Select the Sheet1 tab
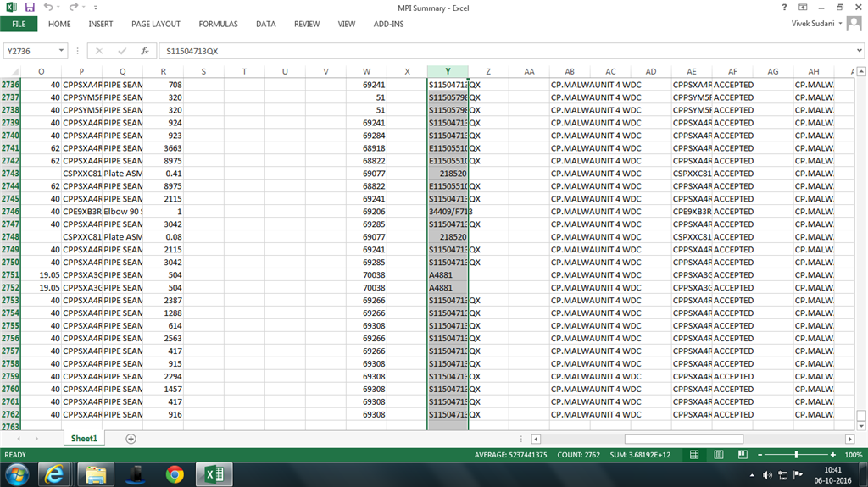 click(84, 439)
